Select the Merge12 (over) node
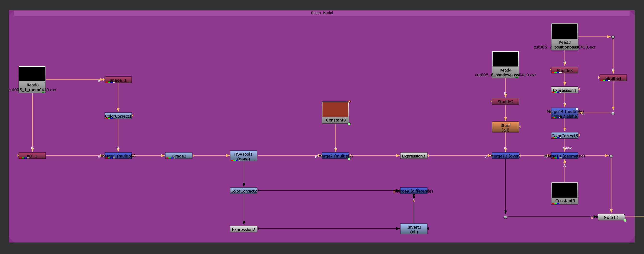644x254 pixels. [505, 156]
